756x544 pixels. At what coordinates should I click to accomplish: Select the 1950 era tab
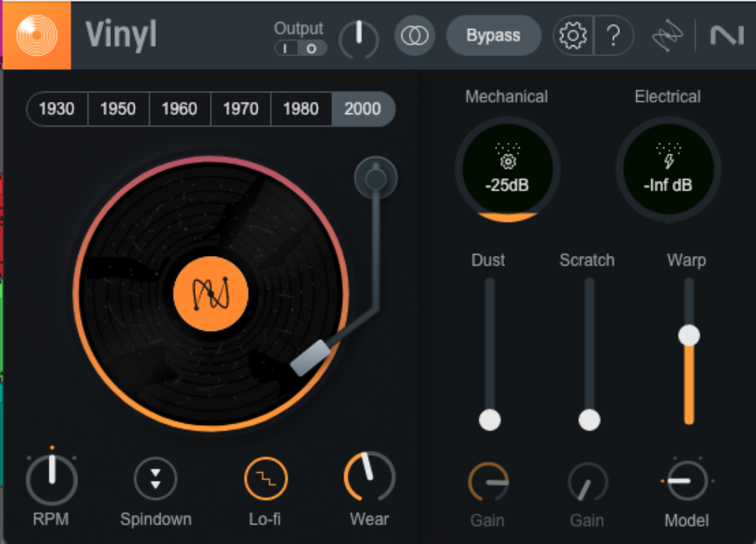click(x=118, y=109)
